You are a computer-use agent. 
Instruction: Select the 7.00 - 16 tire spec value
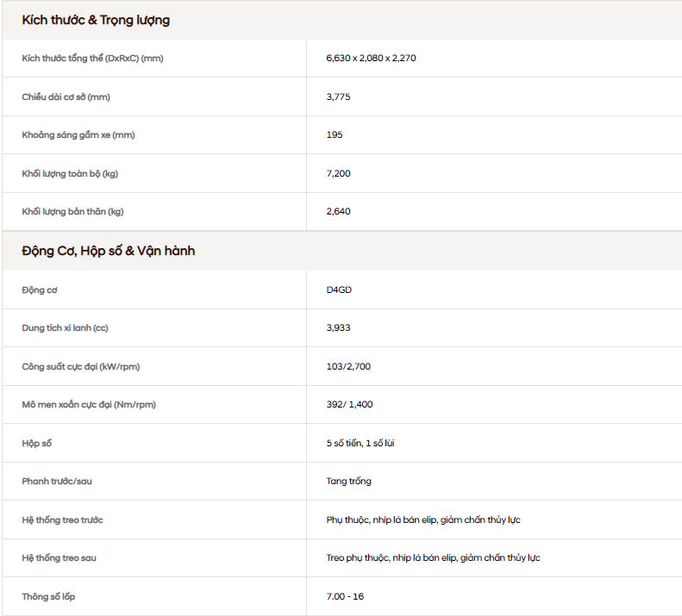pyautogui.click(x=345, y=596)
